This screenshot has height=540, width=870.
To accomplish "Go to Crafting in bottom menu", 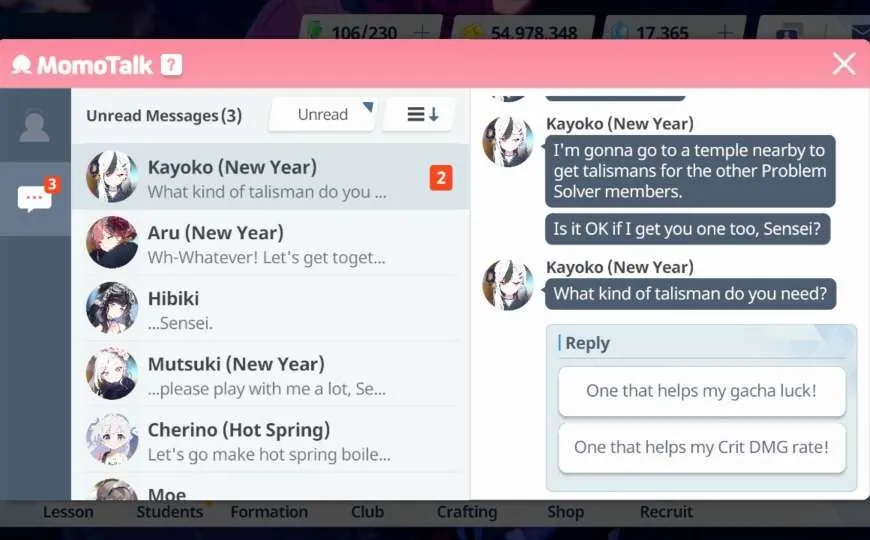I will point(467,512).
